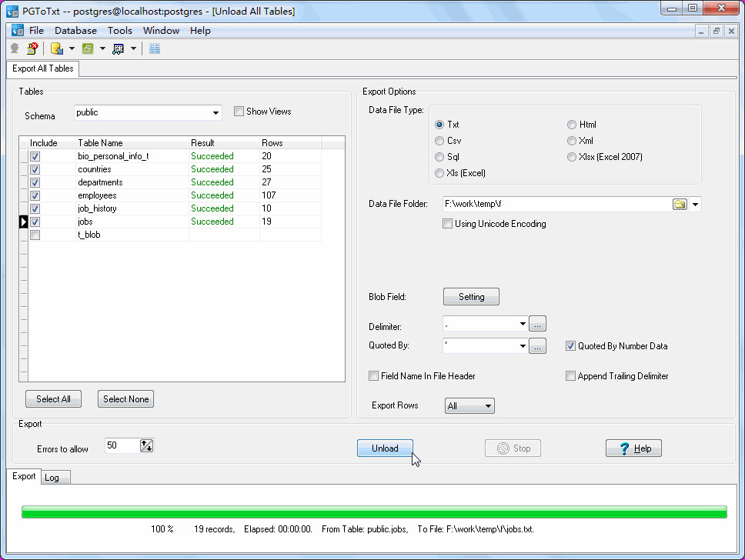Uncheck Include for job_history table
This screenshot has height=560, width=745.
click(x=35, y=208)
